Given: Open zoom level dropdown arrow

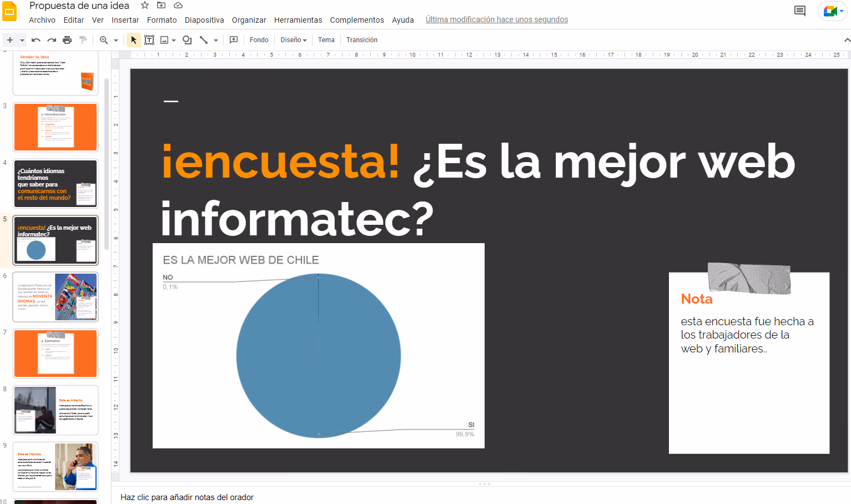Looking at the screenshot, I should pos(116,40).
